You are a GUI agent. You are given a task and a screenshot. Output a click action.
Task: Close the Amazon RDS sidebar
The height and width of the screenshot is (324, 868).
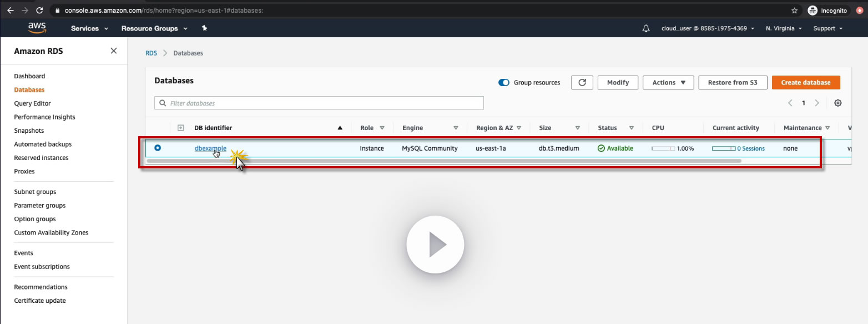pos(114,51)
